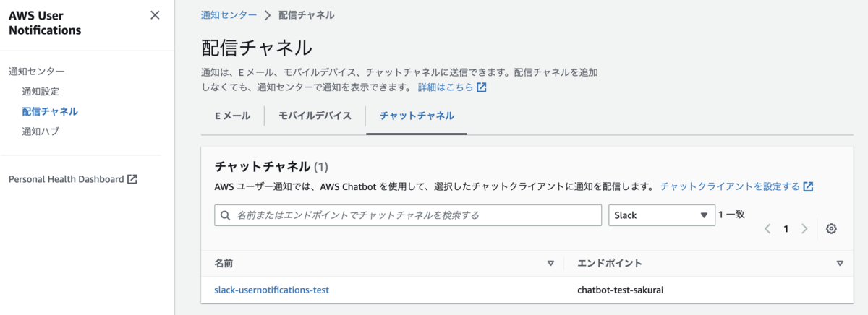Open the Slack chat client dropdown
868x315 pixels.
pyautogui.click(x=661, y=215)
